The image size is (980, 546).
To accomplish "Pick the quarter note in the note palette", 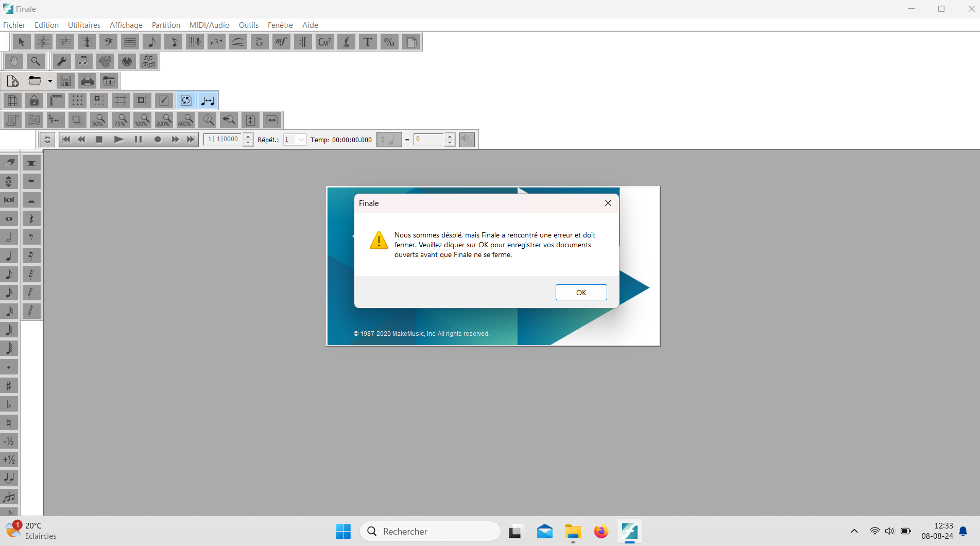I will click(9, 255).
